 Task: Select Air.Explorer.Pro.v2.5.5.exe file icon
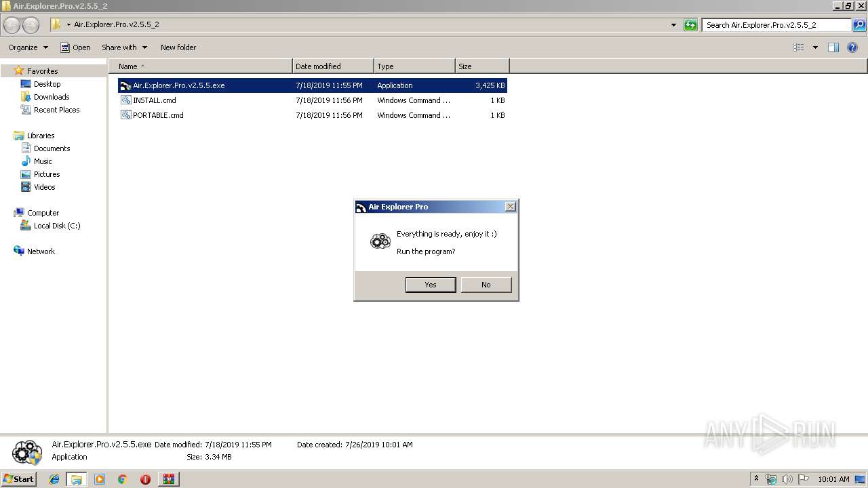[x=125, y=85]
